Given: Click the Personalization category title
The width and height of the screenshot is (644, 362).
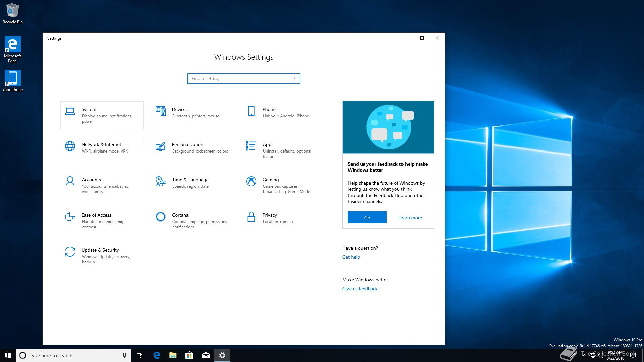Looking at the screenshot, I should coord(187,144).
